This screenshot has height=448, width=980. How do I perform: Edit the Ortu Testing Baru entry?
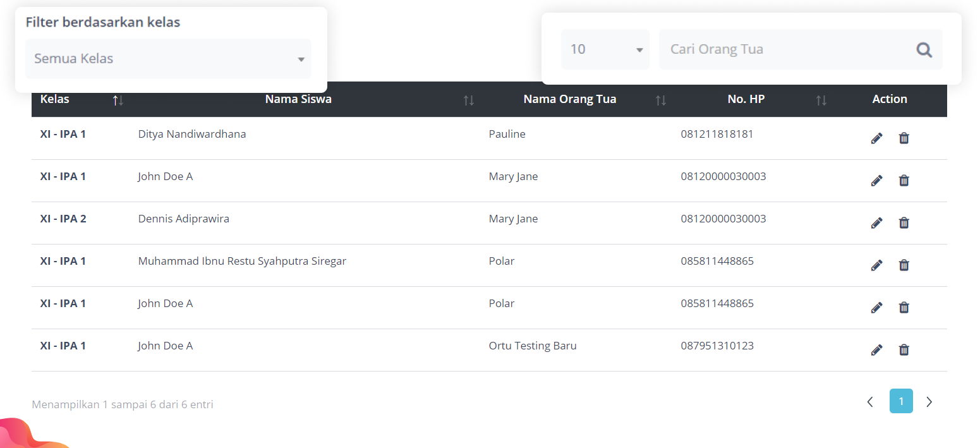pos(876,350)
